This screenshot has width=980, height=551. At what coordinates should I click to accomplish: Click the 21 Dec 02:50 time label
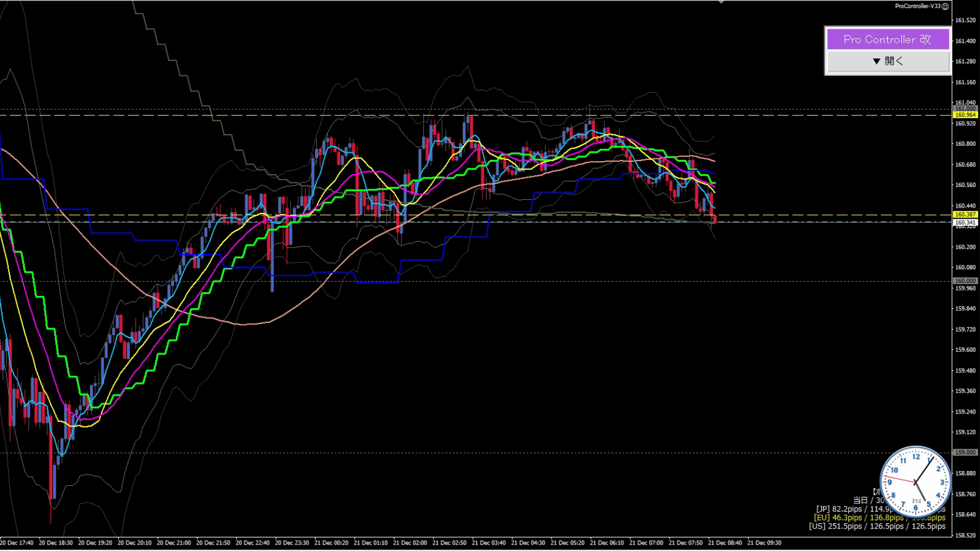point(450,543)
